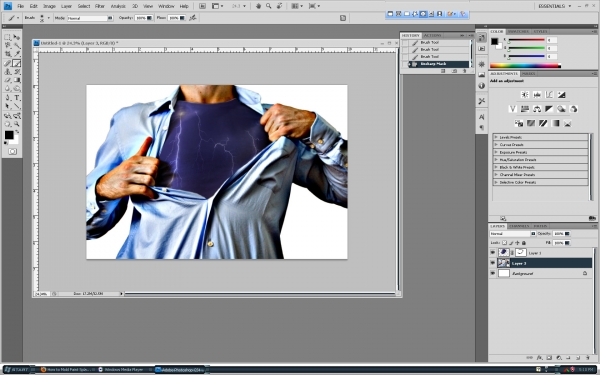The height and width of the screenshot is (375, 600).
Task: Switch to the Swatches tab
Action: 518,31
